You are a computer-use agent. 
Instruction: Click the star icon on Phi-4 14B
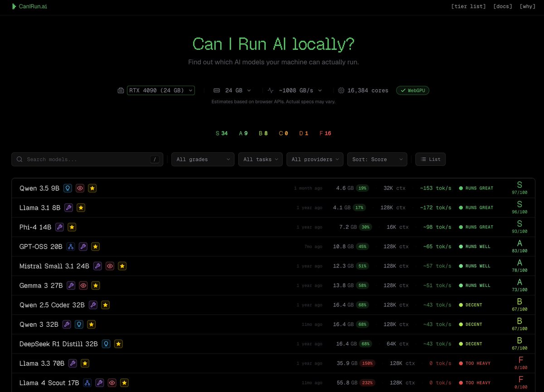tap(72, 227)
